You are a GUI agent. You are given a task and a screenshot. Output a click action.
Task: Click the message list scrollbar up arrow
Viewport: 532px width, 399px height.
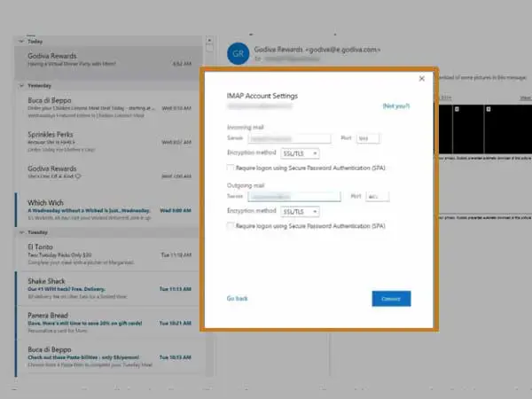[209, 41]
